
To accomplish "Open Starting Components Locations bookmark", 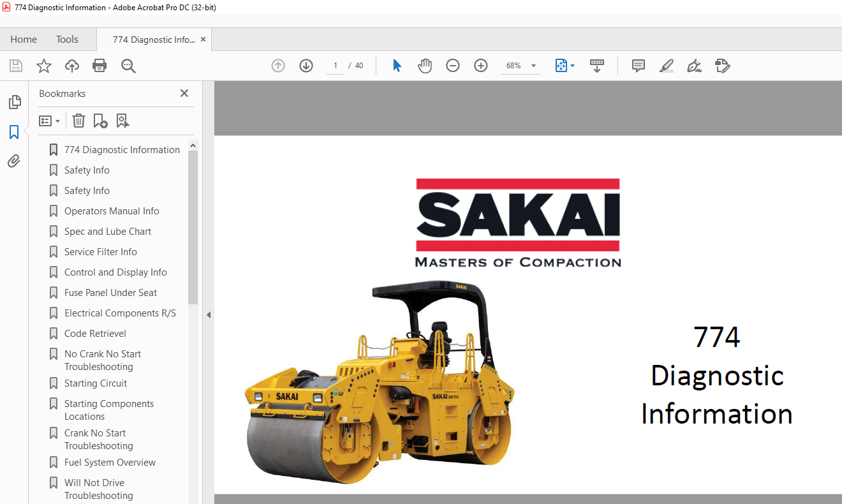I will tap(109, 410).
